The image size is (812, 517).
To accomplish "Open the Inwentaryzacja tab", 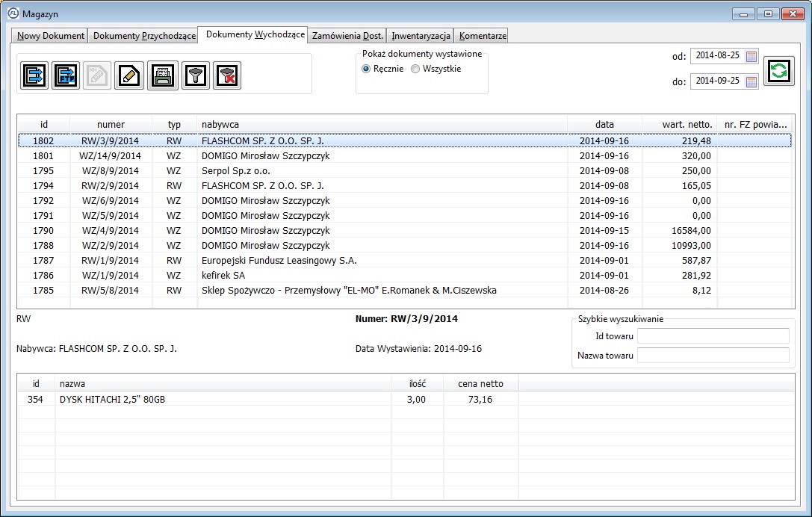I will click(421, 36).
